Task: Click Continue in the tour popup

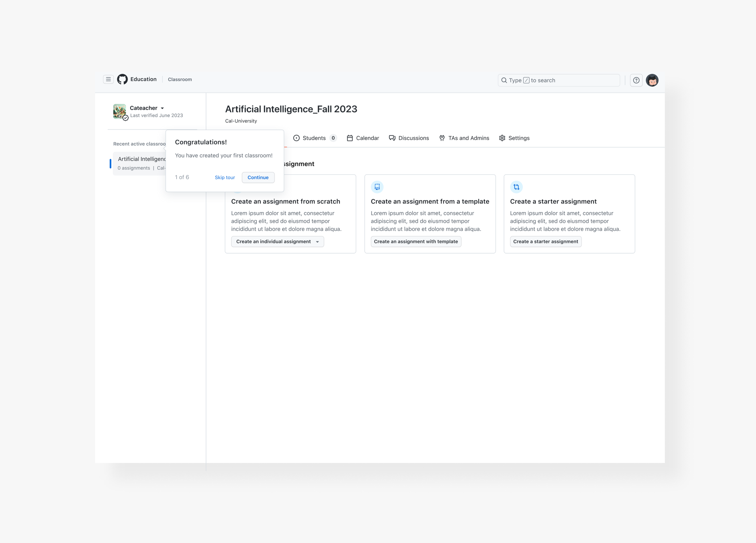Action: [258, 178]
